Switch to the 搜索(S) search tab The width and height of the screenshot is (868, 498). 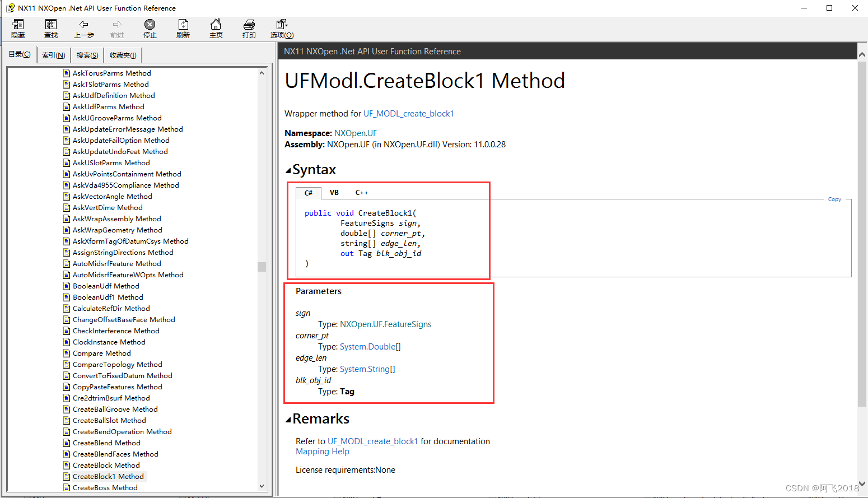point(87,55)
